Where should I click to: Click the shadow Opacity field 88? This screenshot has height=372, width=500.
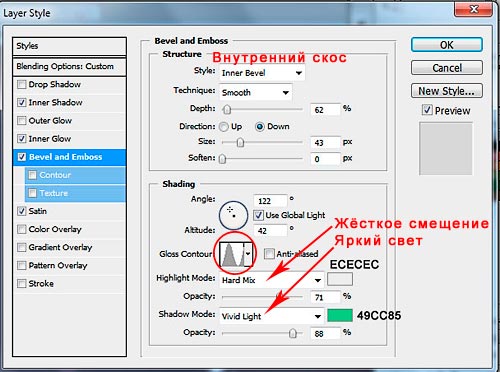pos(325,333)
